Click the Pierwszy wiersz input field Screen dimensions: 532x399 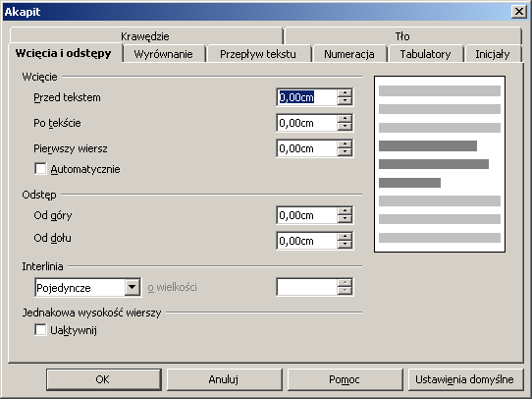point(307,148)
